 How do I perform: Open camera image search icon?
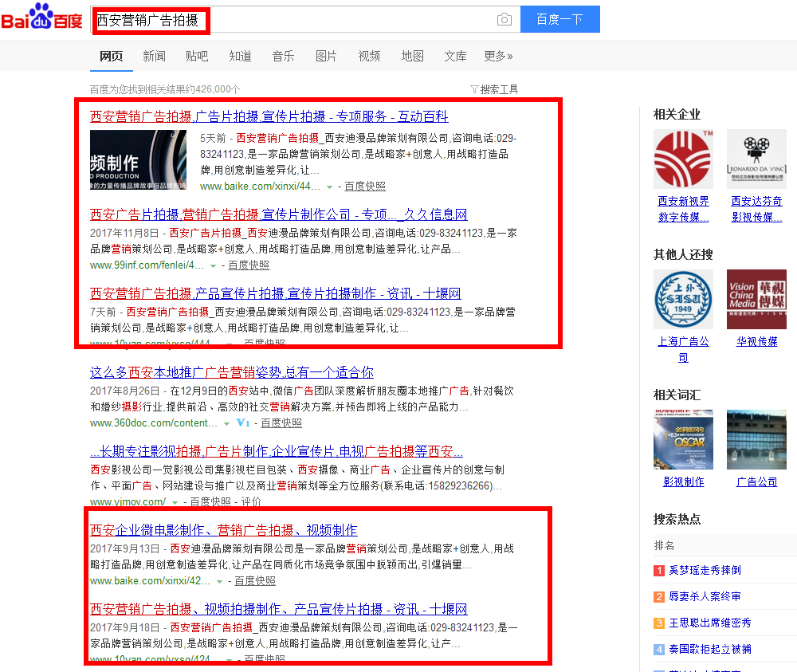point(504,19)
